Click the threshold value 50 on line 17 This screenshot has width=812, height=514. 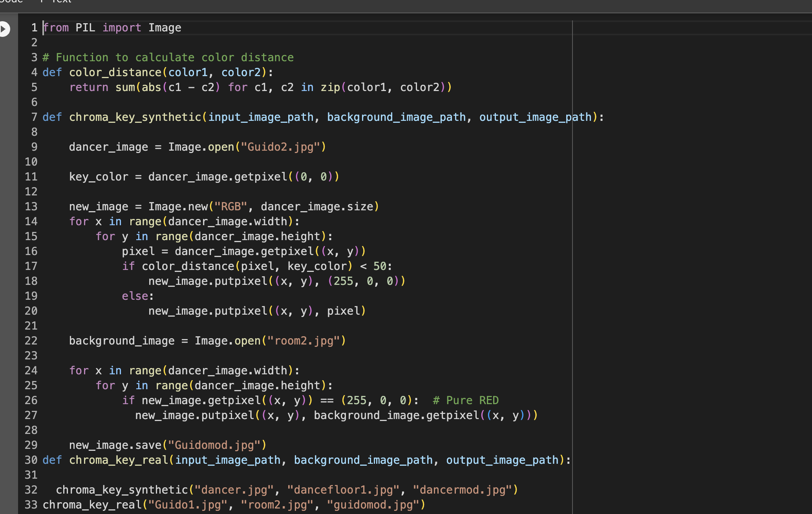[380, 266]
